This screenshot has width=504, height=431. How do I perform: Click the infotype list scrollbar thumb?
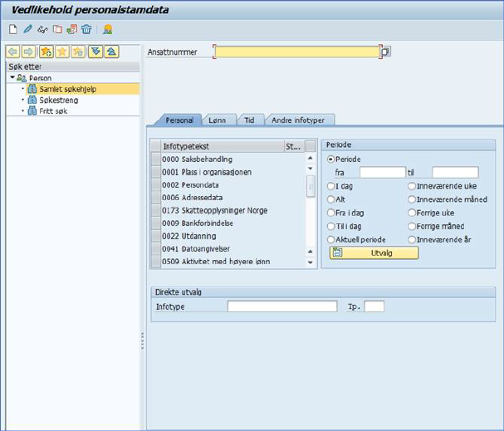point(311,187)
